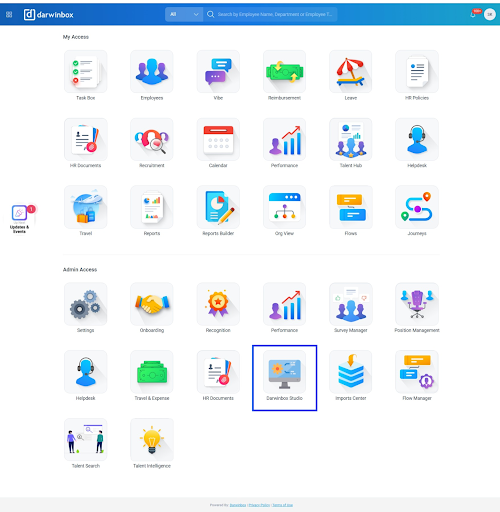This screenshot has height=512, width=500.
Task: Open Performance under Admin Access
Action: click(x=284, y=304)
